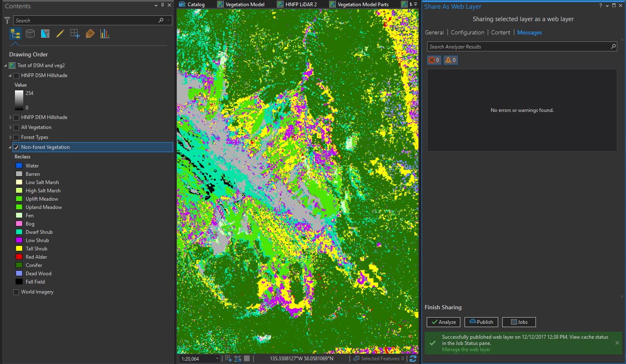The image size is (626, 364).
Task: Uncheck the Non-forest Vegetation layer
Action: [x=16, y=147]
